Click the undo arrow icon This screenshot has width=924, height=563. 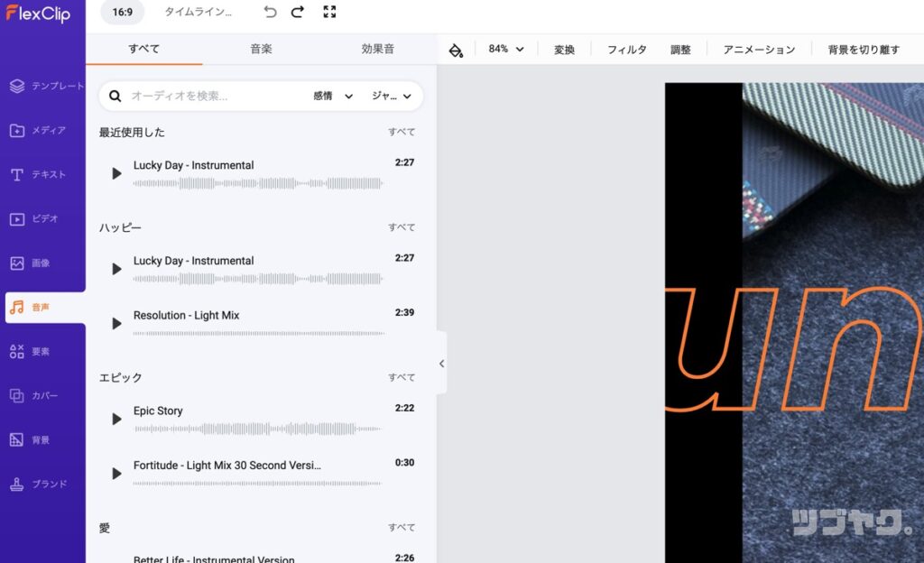[270, 12]
